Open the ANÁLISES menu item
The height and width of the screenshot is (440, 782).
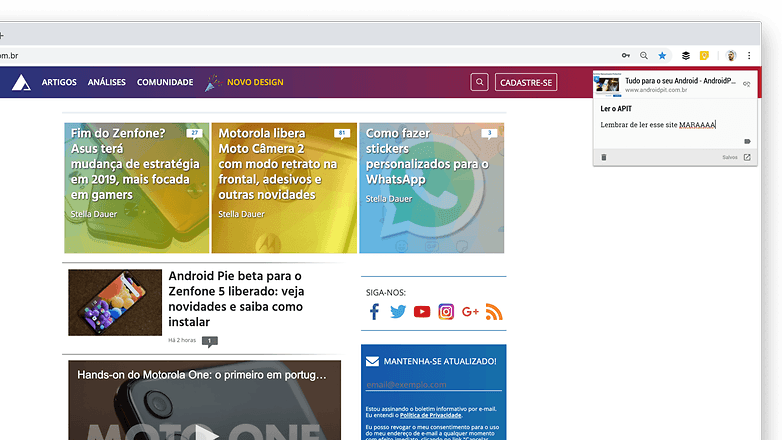[x=107, y=82]
